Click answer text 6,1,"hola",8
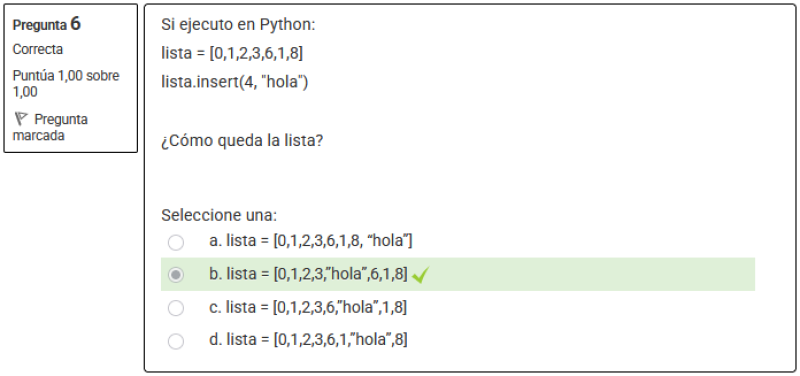 click(308, 340)
